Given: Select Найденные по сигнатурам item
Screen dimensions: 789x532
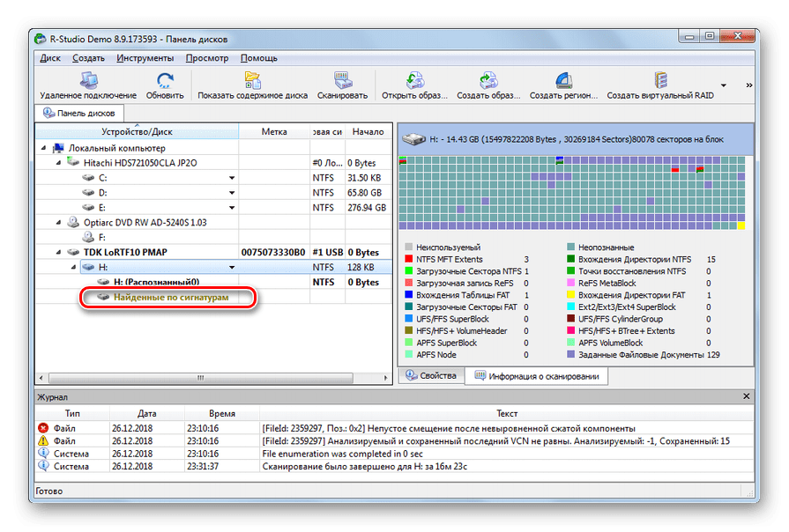Looking at the screenshot, I should 170,298.
